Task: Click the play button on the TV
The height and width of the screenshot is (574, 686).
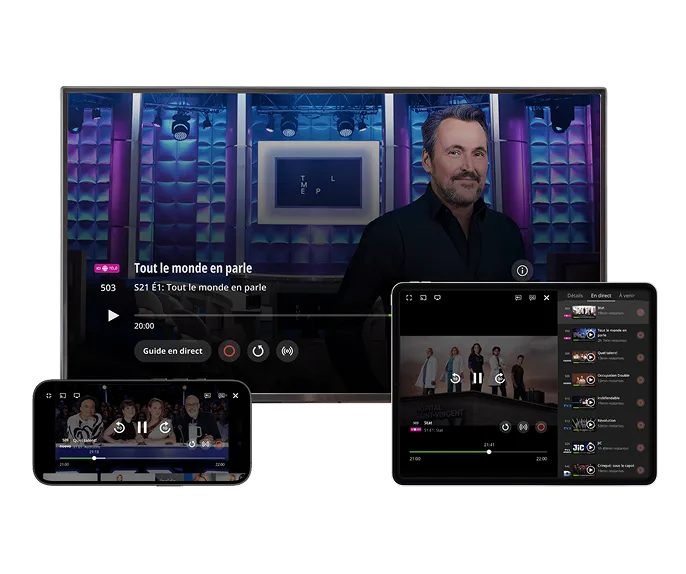Action: coord(113,315)
